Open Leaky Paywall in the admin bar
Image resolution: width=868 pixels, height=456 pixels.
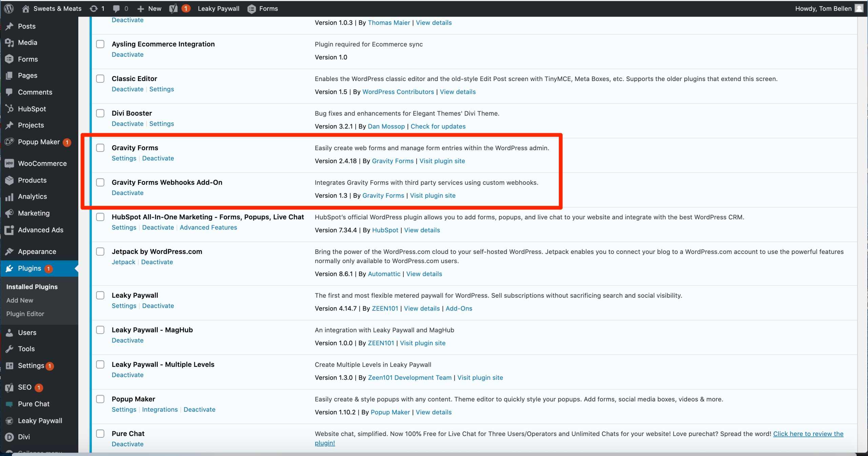coord(218,8)
